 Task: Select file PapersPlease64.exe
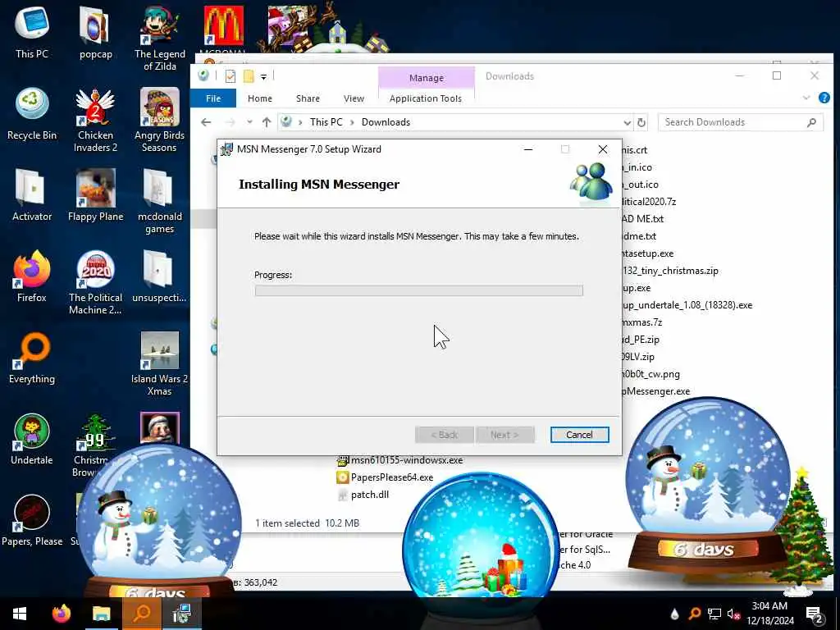[385, 477]
